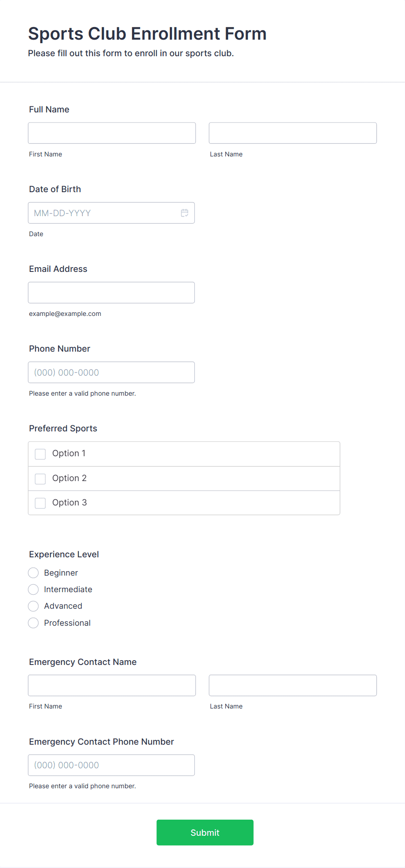Click the Option 2 label text
The width and height of the screenshot is (405, 868).
[69, 478]
